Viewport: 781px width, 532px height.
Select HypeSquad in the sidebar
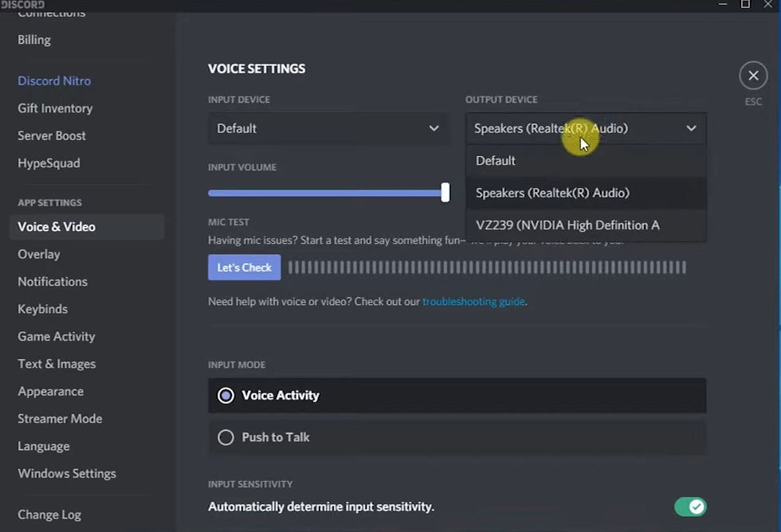[x=49, y=163]
